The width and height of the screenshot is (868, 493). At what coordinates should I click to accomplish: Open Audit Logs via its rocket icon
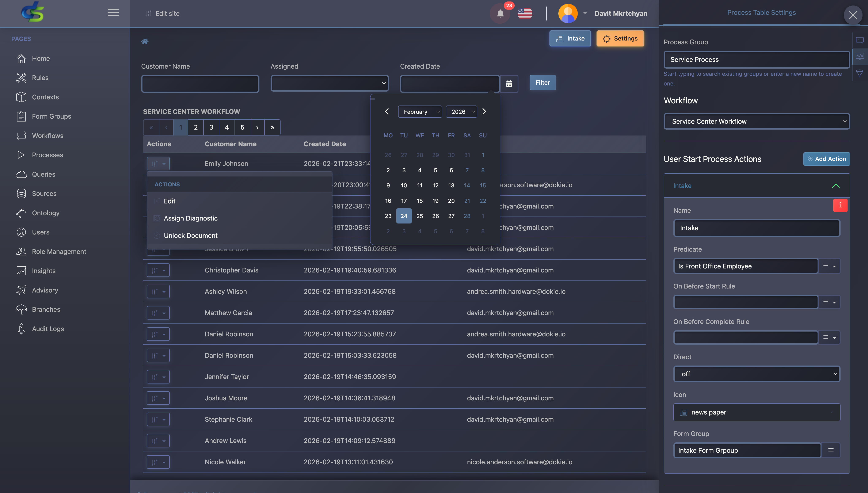click(21, 328)
